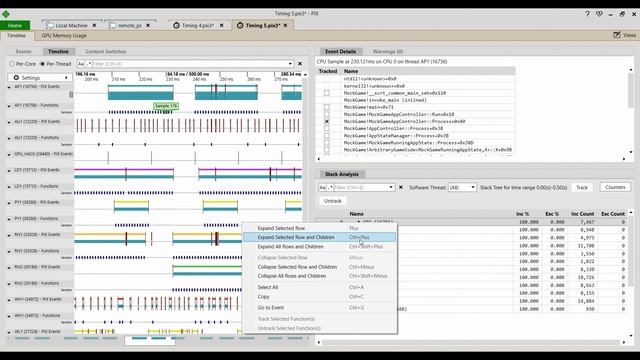Click the Event Details vertical scrollbar thumb
The width and height of the screenshot is (640, 360).
coord(631,90)
